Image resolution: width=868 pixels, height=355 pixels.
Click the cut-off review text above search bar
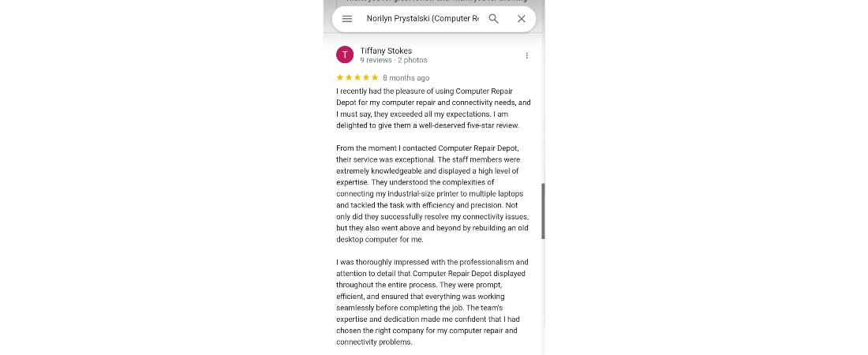point(434,2)
